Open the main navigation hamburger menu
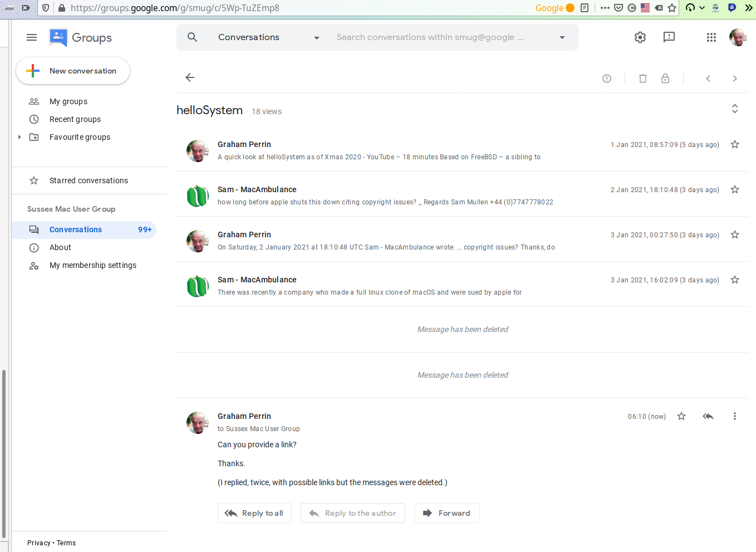Image resolution: width=756 pixels, height=552 pixels. click(x=32, y=37)
